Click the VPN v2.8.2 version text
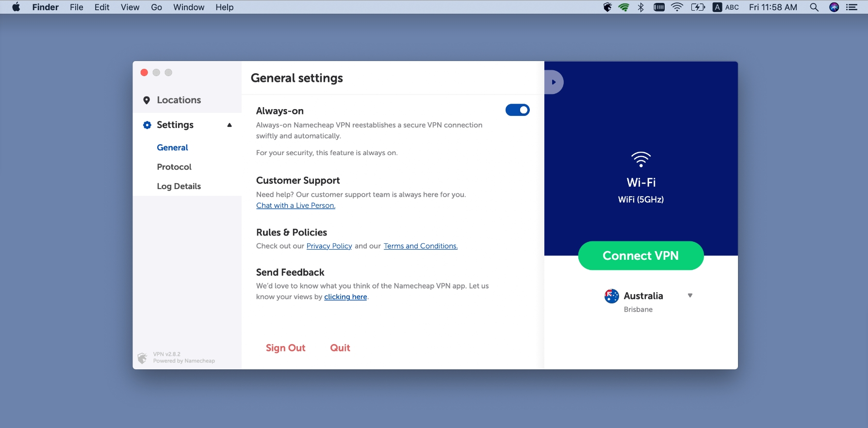The image size is (868, 428). tap(166, 354)
